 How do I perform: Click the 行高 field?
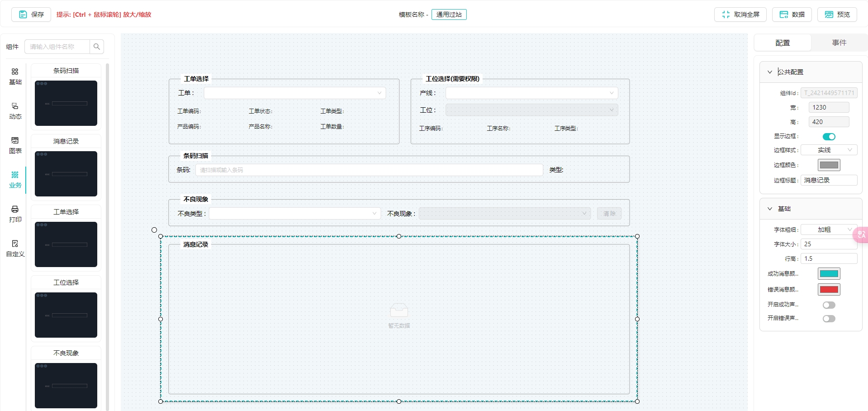[x=829, y=258]
